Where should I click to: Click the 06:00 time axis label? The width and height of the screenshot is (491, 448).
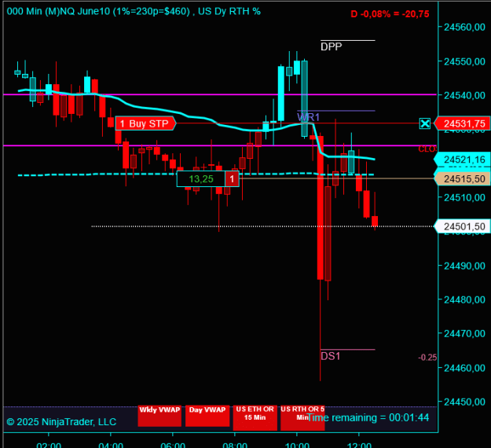tap(173, 445)
